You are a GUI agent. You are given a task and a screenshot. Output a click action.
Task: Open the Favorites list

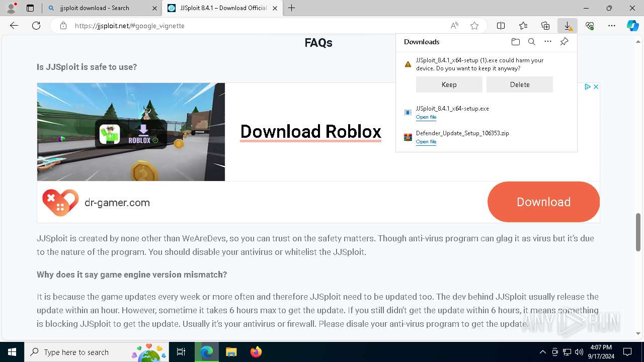click(x=523, y=26)
